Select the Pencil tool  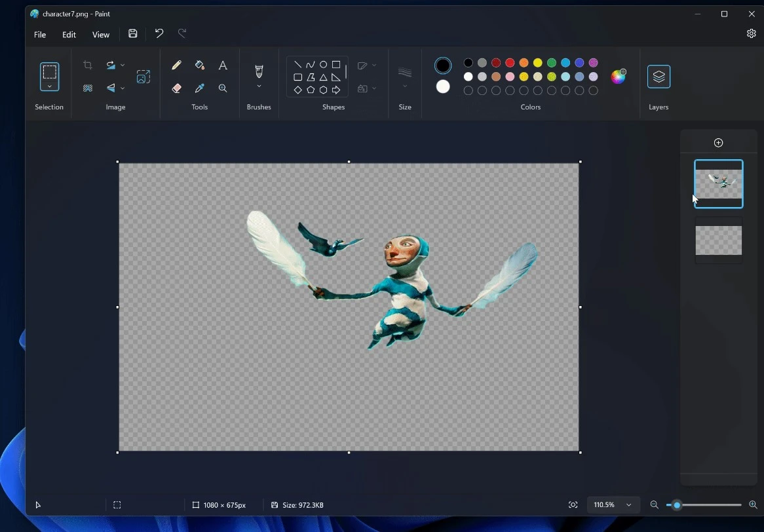click(x=176, y=66)
